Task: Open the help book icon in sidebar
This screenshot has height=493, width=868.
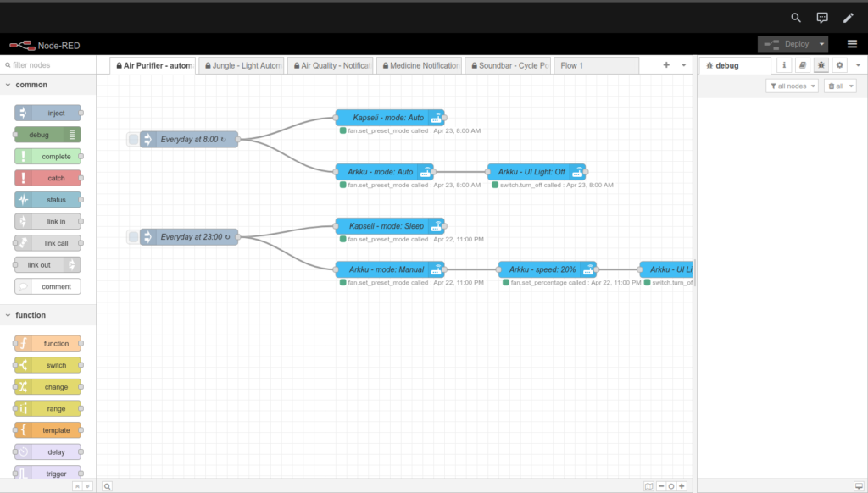Action: (803, 64)
